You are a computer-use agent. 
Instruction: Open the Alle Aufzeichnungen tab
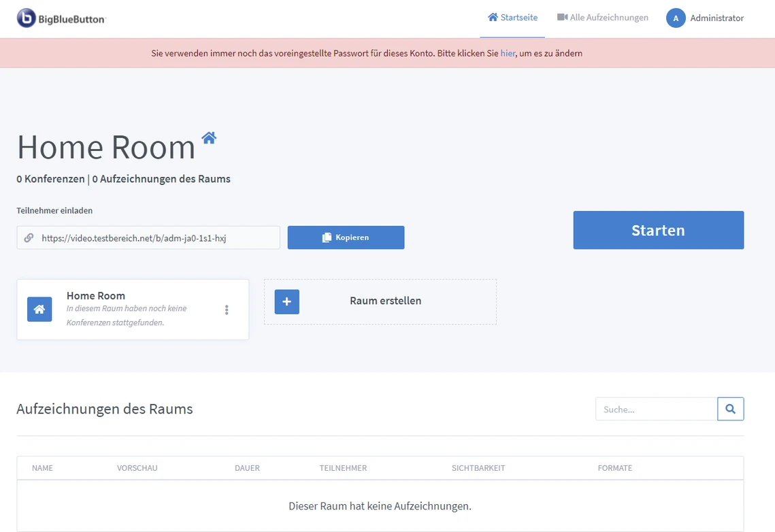click(x=602, y=18)
